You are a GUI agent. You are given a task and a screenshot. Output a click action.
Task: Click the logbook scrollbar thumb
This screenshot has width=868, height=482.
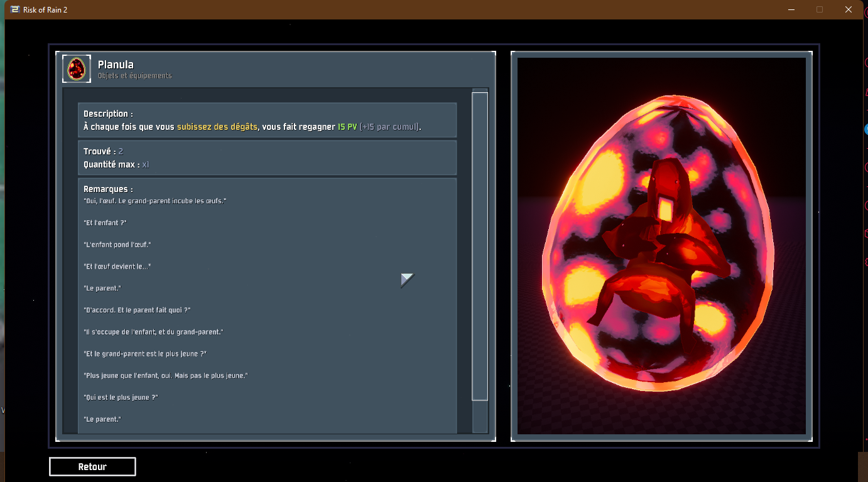pyautogui.click(x=480, y=245)
